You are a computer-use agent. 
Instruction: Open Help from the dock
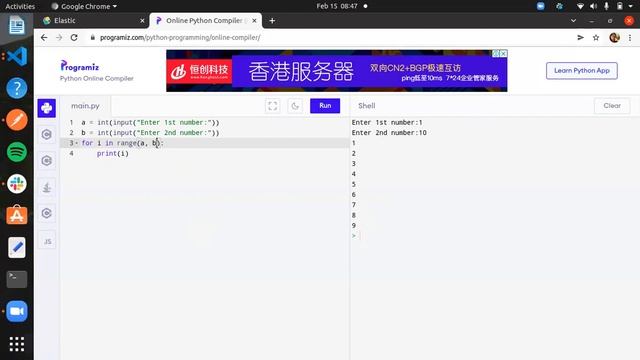(x=17, y=88)
